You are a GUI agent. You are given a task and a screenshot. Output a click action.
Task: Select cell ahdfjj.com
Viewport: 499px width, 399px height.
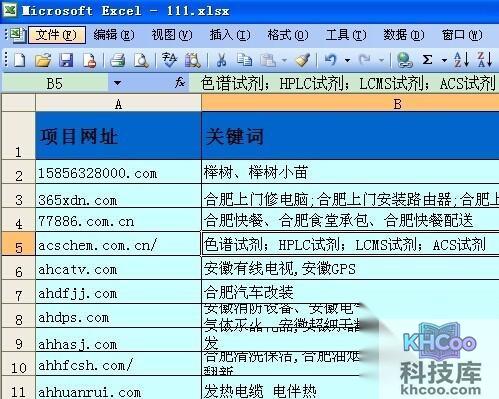click(x=118, y=292)
